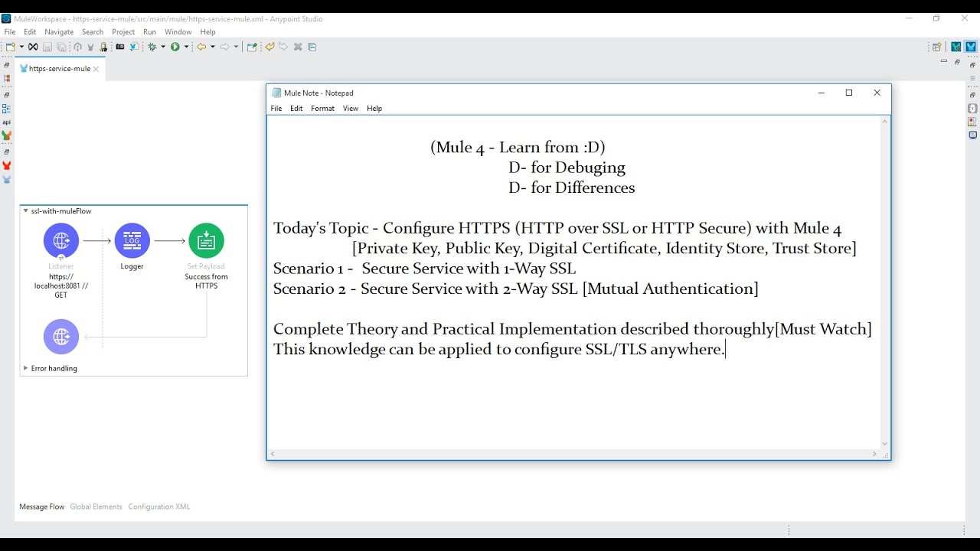Switch to the Configuration XML tab

point(158,507)
